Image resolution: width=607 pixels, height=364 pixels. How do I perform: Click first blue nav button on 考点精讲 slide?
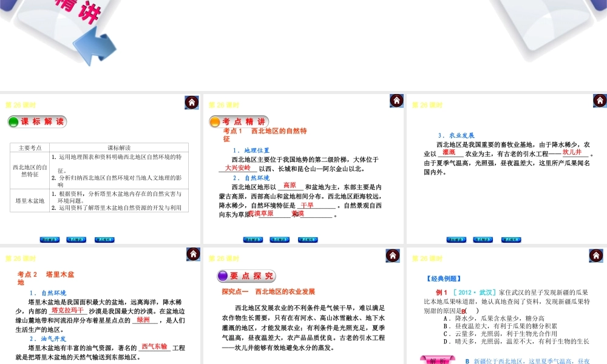[253, 240]
